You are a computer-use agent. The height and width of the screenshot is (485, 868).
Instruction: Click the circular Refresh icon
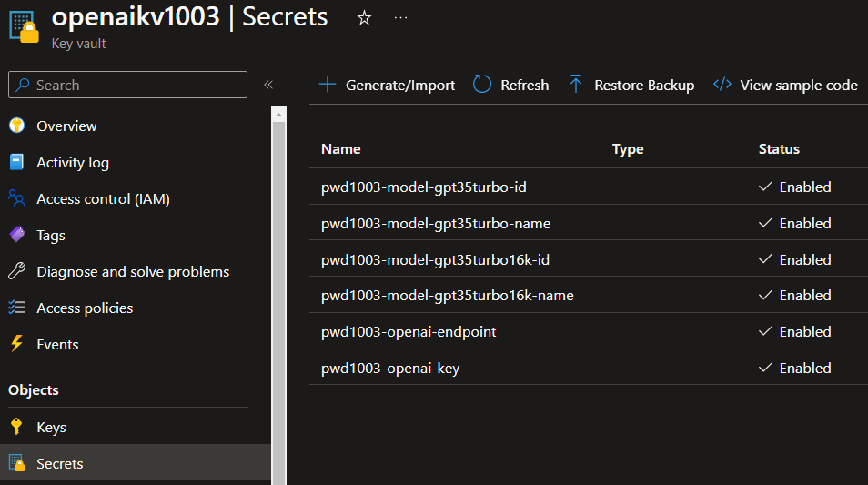click(482, 84)
